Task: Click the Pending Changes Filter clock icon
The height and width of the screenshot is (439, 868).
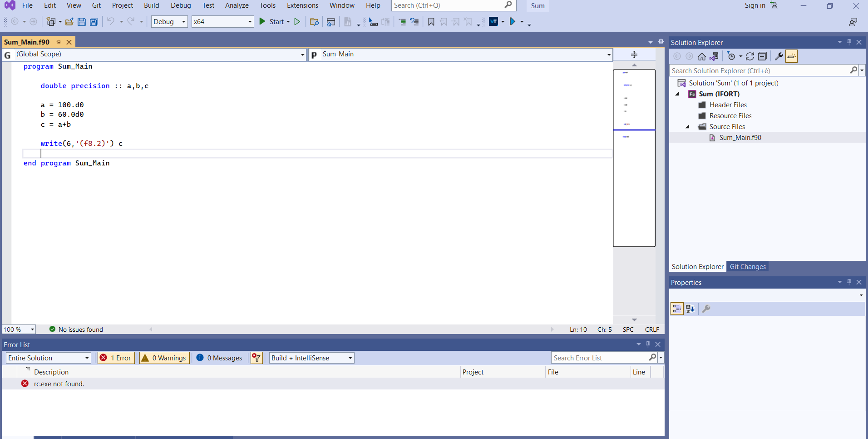Action: tap(731, 56)
